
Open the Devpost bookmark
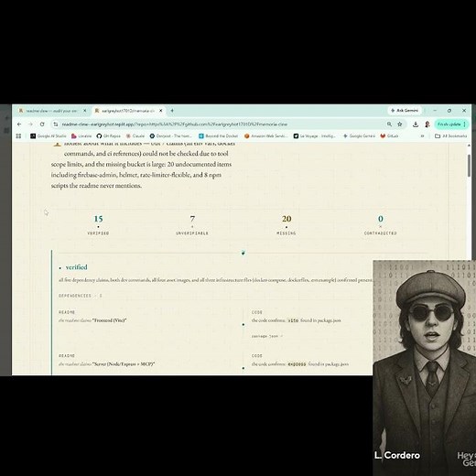[x=171, y=136]
